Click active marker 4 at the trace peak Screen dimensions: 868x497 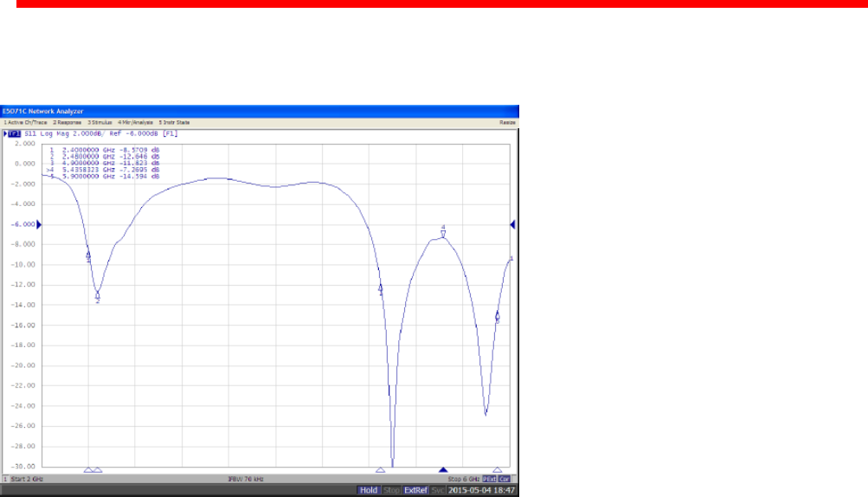pos(443,231)
